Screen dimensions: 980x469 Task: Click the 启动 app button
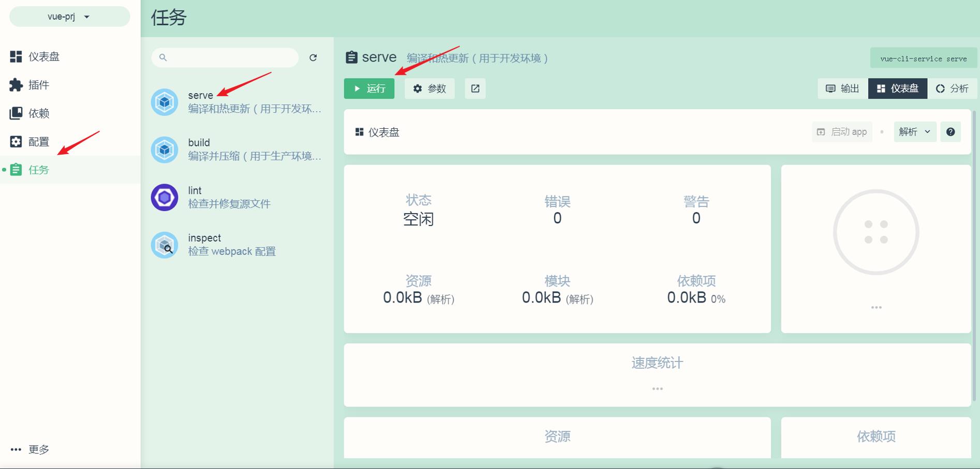842,132
